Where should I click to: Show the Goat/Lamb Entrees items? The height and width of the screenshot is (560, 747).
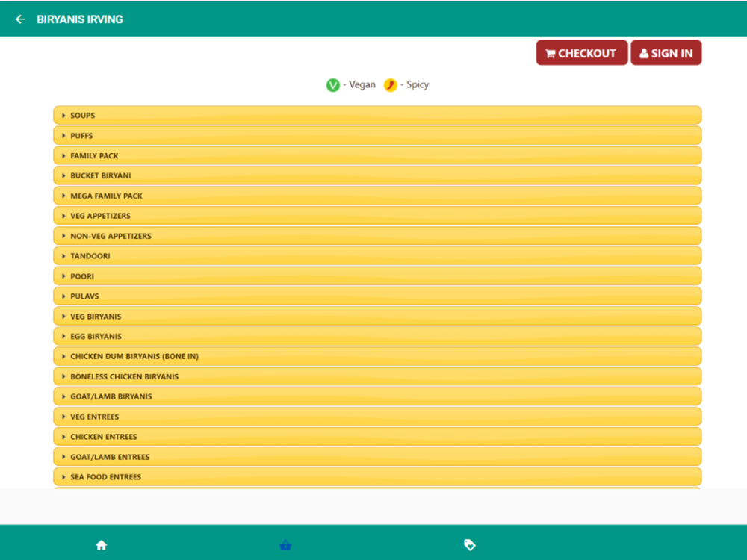[x=377, y=457]
